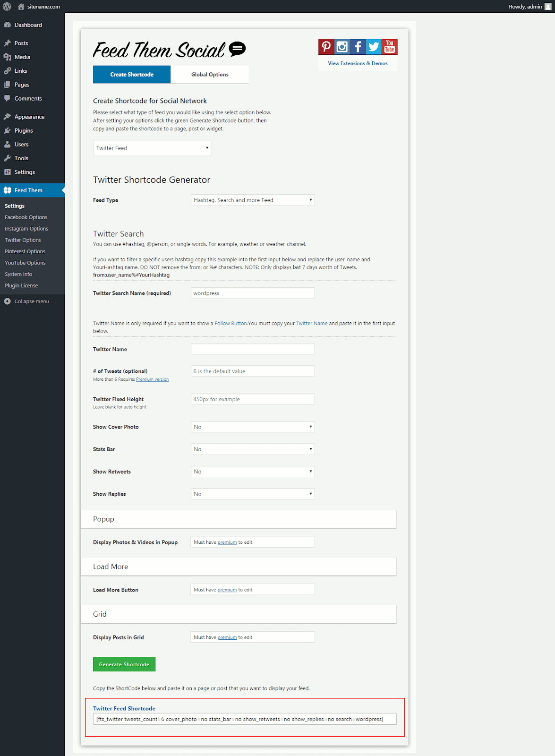The height and width of the screenshot is (756, 555).
Task: Click the Plugins plug icon
Action: pyautogui.click(x=7, y=130)
